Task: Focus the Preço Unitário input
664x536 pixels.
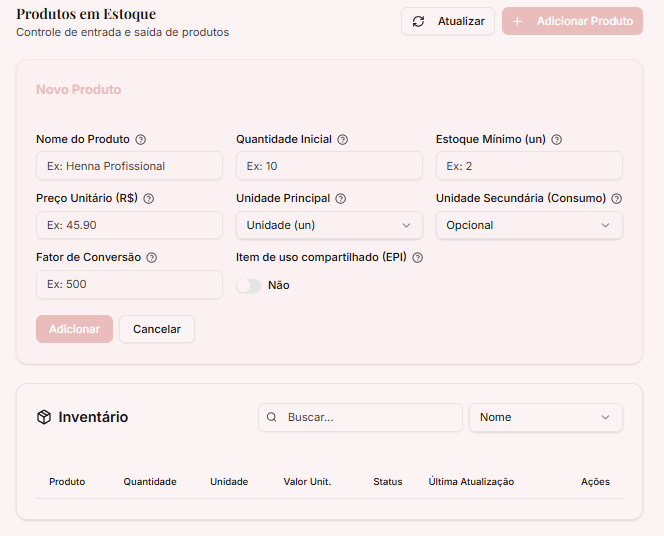Action: (129, 225)
